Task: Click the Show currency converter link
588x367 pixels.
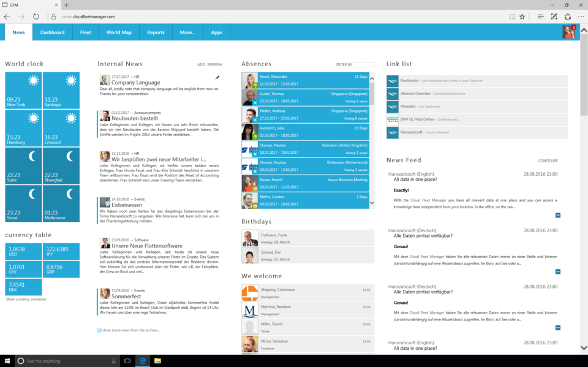Action: click(x=26, y=299)
